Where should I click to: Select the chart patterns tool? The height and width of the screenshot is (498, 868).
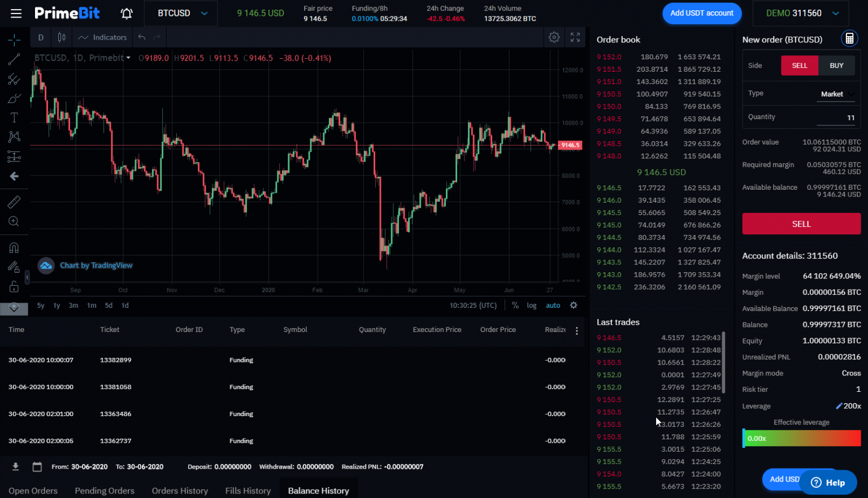(x=14, y=137)
